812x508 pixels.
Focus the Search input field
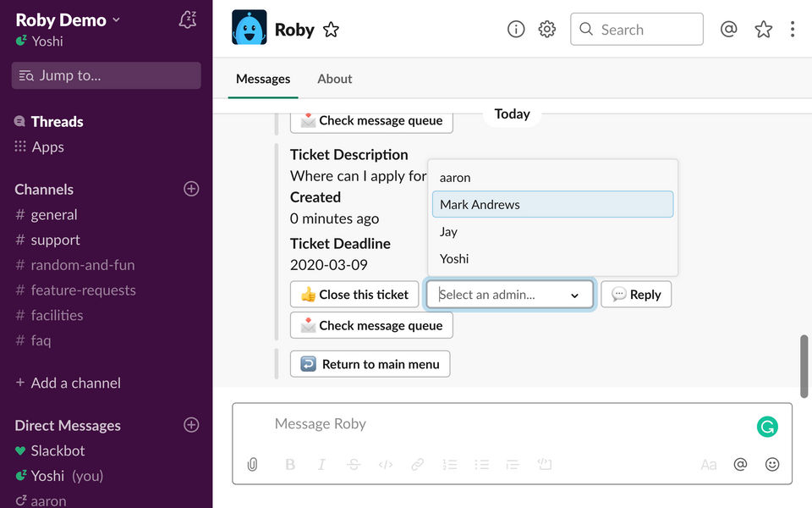[x=636, y=29]
